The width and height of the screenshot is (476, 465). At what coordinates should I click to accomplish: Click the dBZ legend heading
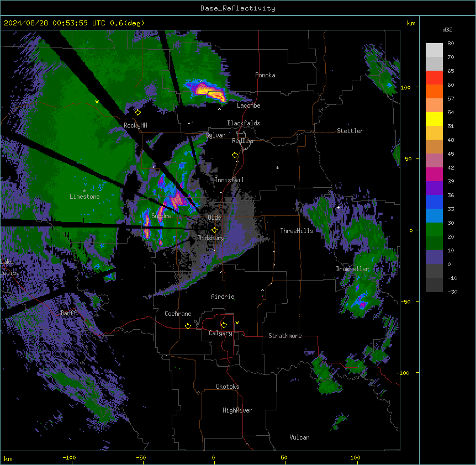coord(447,29)
